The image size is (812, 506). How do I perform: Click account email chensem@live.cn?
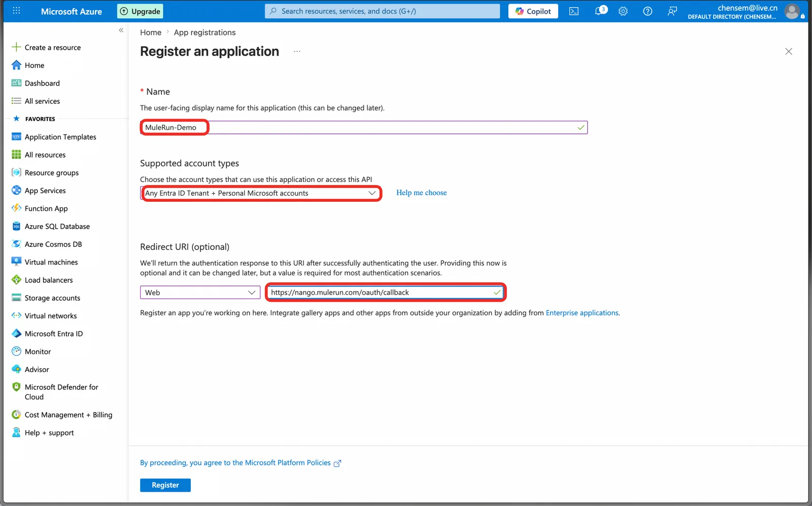[747, 8]
